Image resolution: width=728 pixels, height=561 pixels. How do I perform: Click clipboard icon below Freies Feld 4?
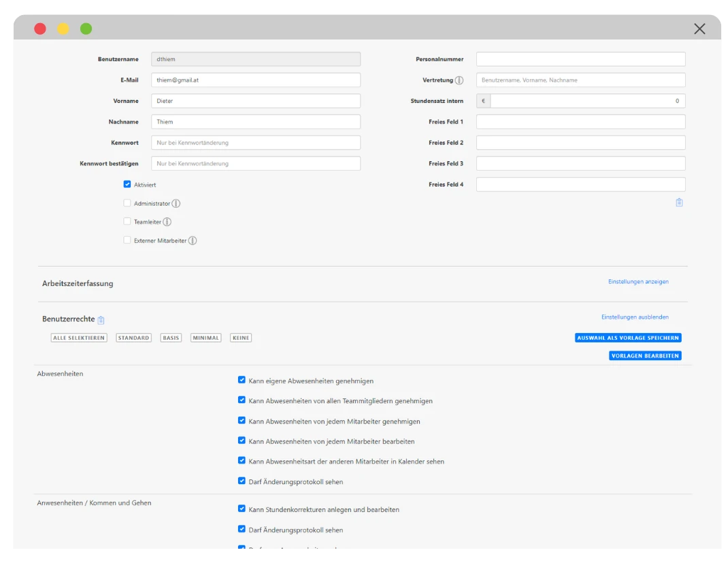point(679,203)
